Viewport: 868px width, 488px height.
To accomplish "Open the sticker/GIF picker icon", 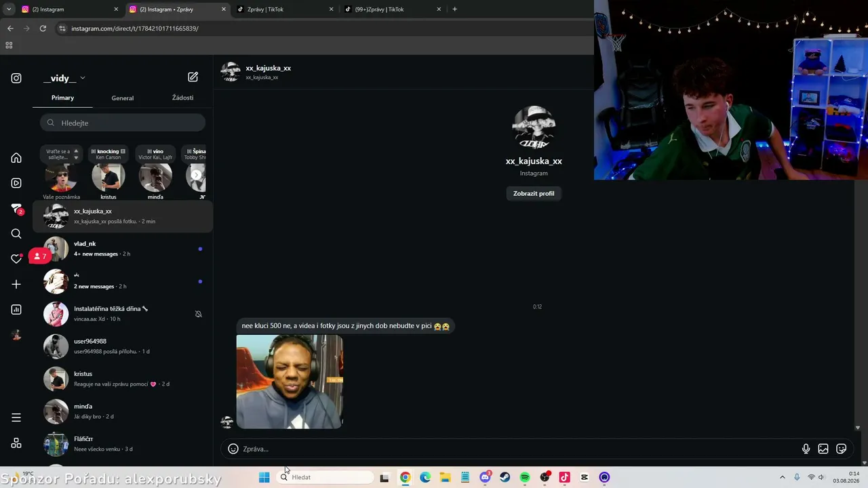I will point(842,449).
